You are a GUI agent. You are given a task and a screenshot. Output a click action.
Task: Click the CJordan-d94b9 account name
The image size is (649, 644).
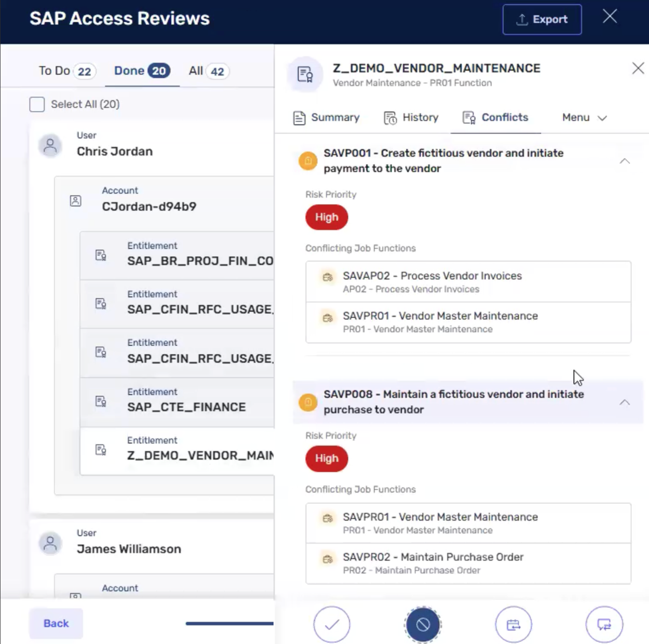[x=149, y=207]
